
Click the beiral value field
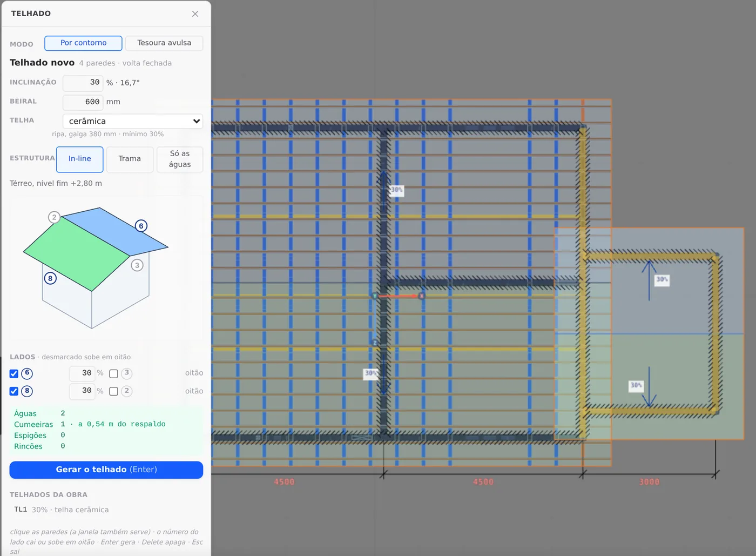pyautogui.click(x=83, y=102)
